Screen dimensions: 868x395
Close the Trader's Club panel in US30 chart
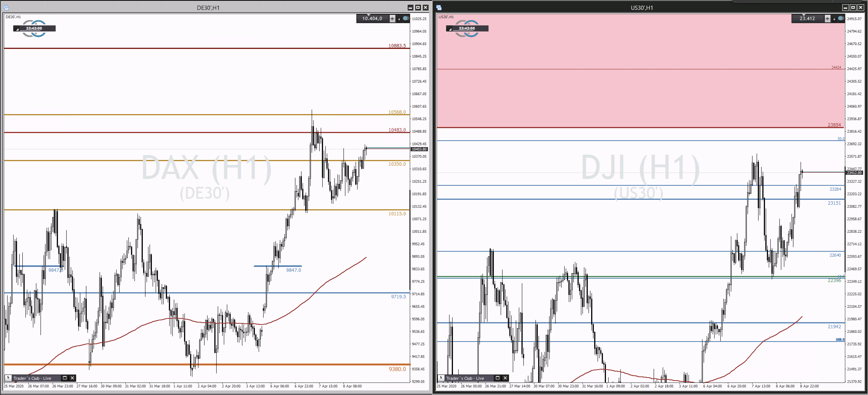(505, 378)
